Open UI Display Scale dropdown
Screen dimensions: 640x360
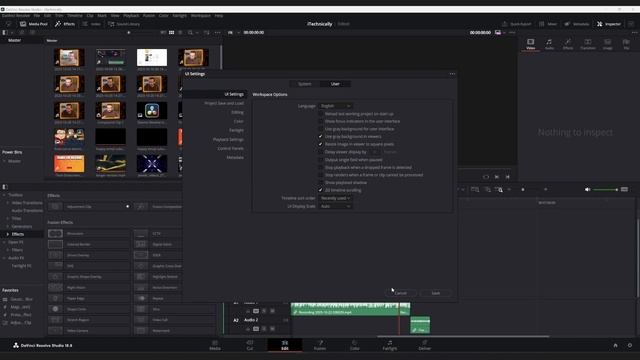(335, 206)
